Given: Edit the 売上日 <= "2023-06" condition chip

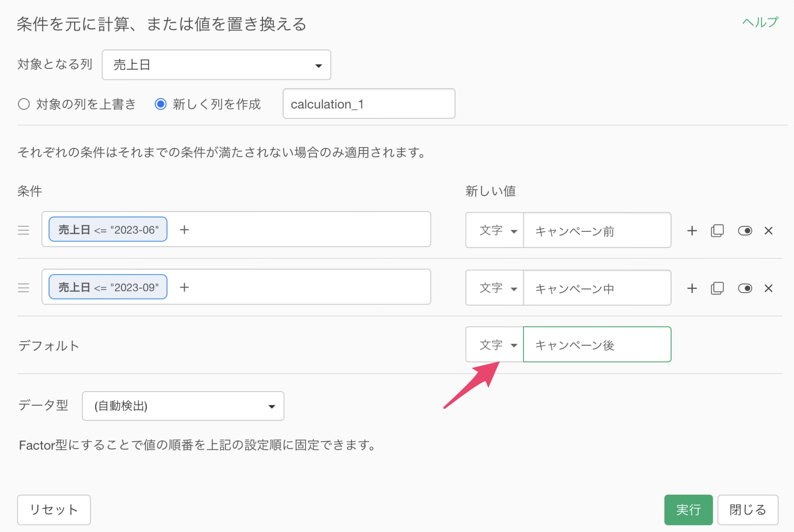Looking at the screenshot, I should (108, 229).
